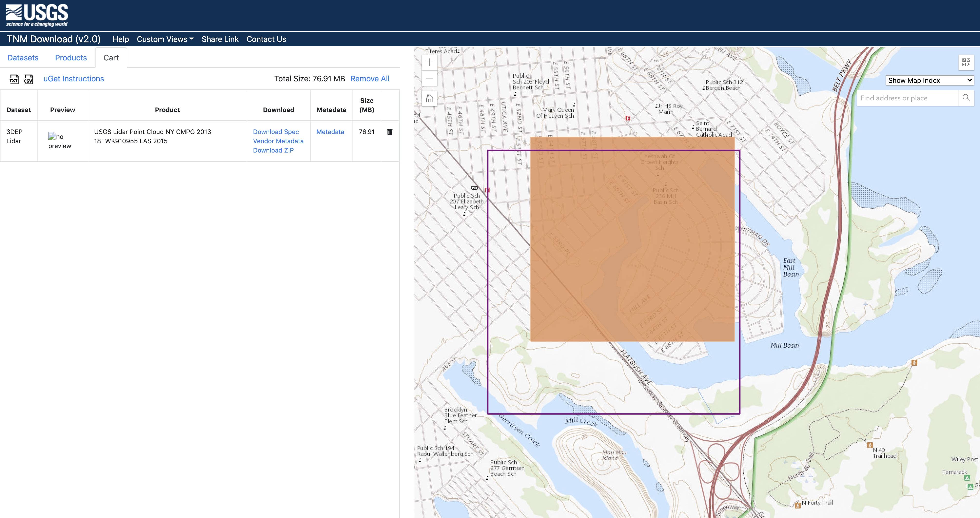
Task: Select the Cart tab
Action: coord(111,58)
